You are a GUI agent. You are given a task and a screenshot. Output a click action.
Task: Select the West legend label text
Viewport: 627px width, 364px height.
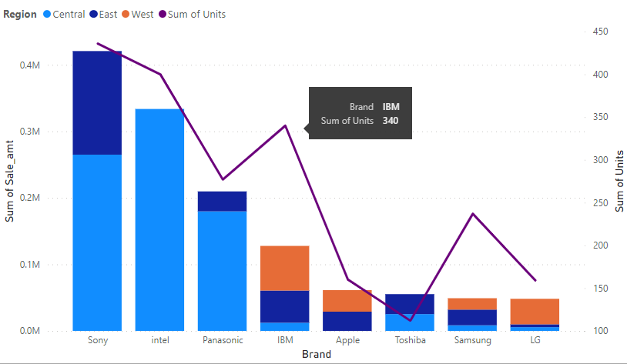coord(142,15)
